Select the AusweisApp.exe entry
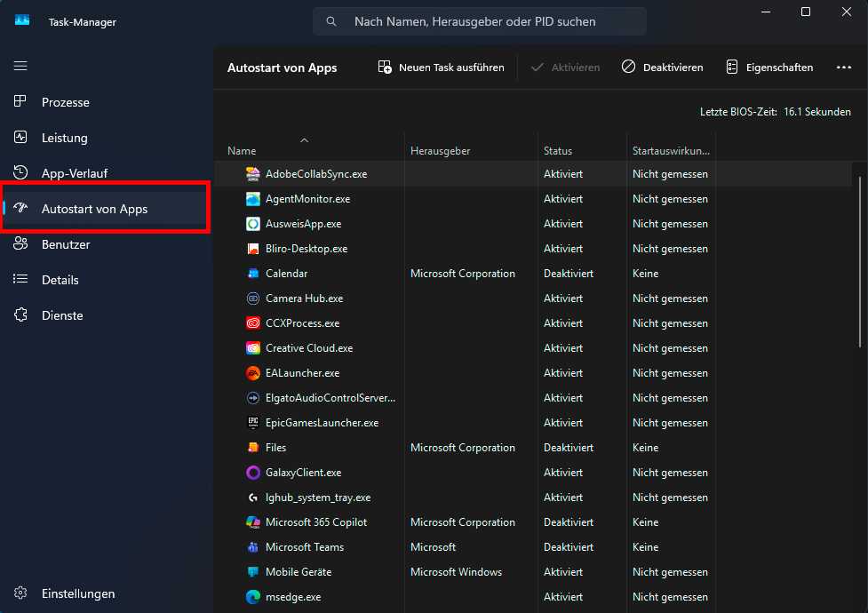The image size is (868, 613). tap(303, 224)
